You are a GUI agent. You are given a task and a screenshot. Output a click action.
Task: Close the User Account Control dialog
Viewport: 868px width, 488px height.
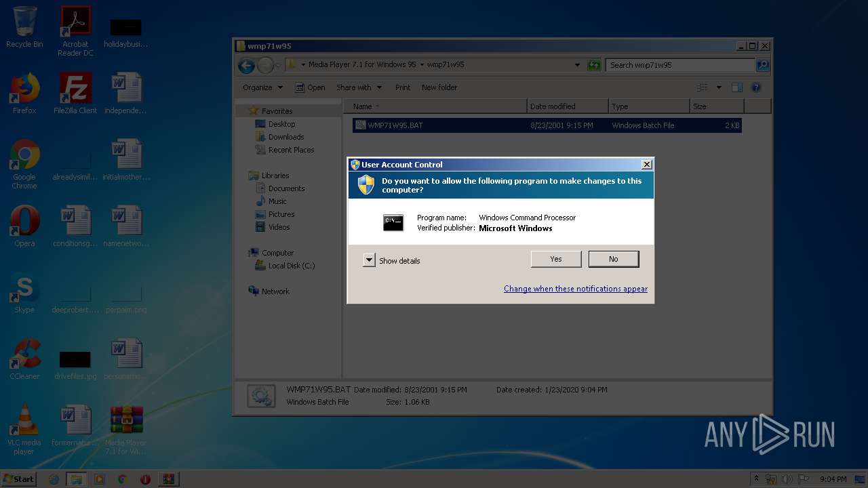click(x=647, y=165)
